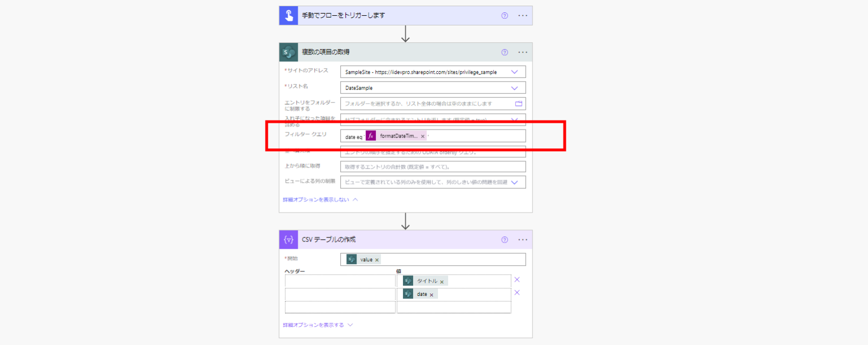This screenshot has height=345, width=868.
Task: Open the ellipsis menu on CSV テーブルの作成
Action: (522, 239)
